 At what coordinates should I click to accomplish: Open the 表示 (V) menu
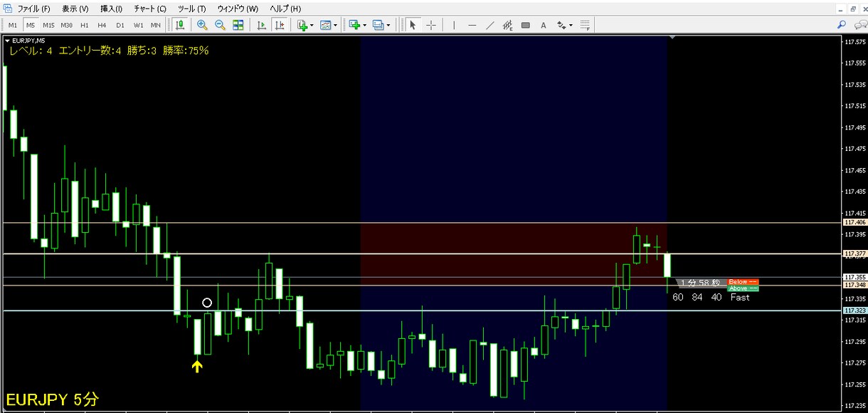click(x=75, y=9)
